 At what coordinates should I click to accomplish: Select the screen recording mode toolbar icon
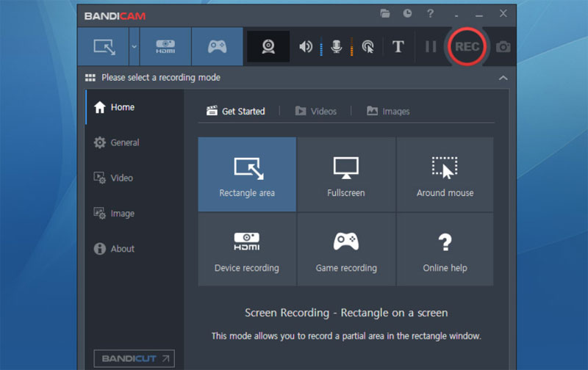(x=104, y=47)
